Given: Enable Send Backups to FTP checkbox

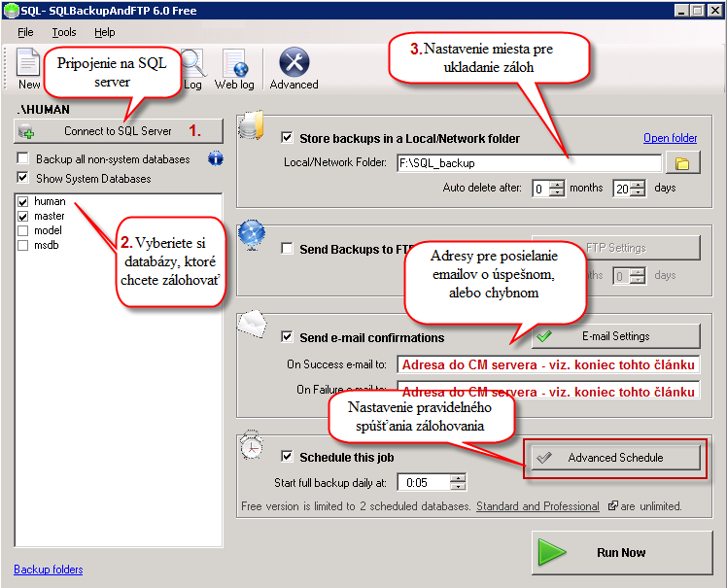Looking at the screenshot, I should point(287,249).
